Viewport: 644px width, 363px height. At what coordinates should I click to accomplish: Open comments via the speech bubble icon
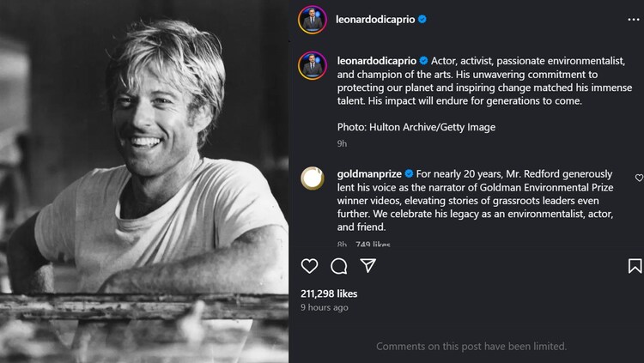click(338, 266)
